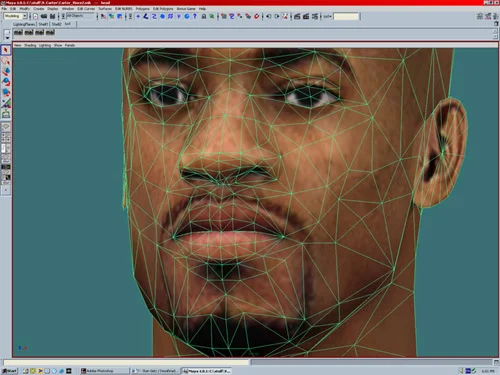Toggle the curves selection mask
Screen dimensions: 500x375
pyautogui.click(x=154, y=16)
